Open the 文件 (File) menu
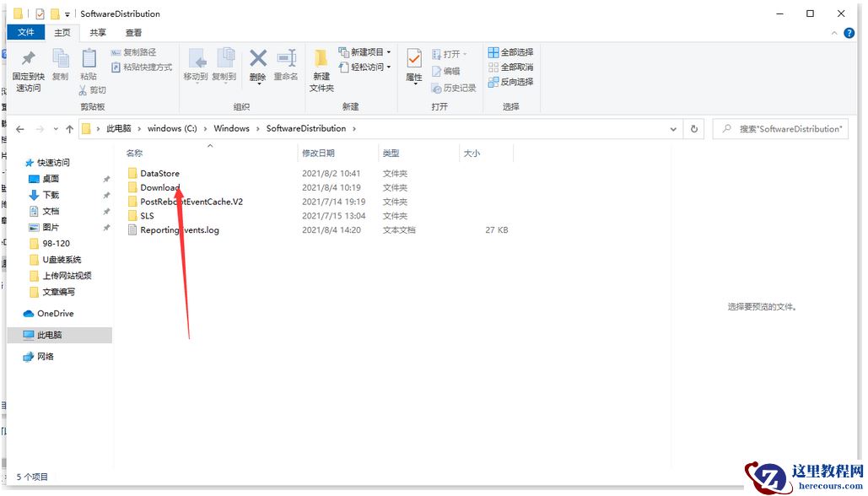The image size is (868, 496). point(25,31)
